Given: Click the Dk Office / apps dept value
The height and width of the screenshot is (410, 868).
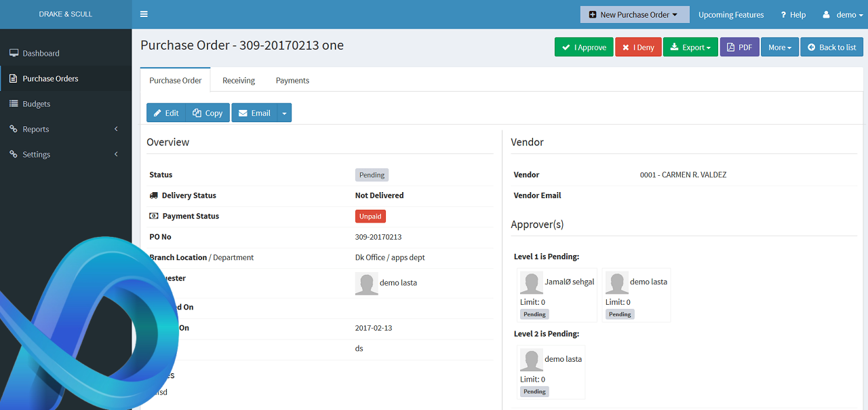Looking at the screenshot, I should point(390,257).
